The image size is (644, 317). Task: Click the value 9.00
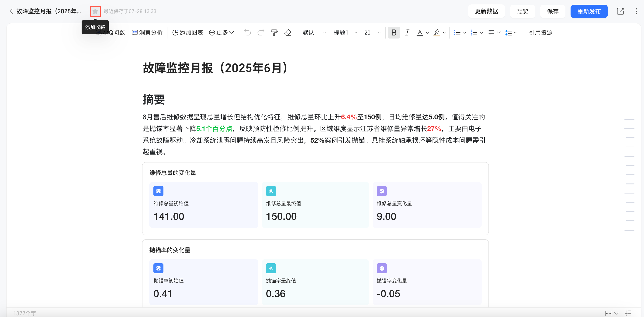point(386,216)
